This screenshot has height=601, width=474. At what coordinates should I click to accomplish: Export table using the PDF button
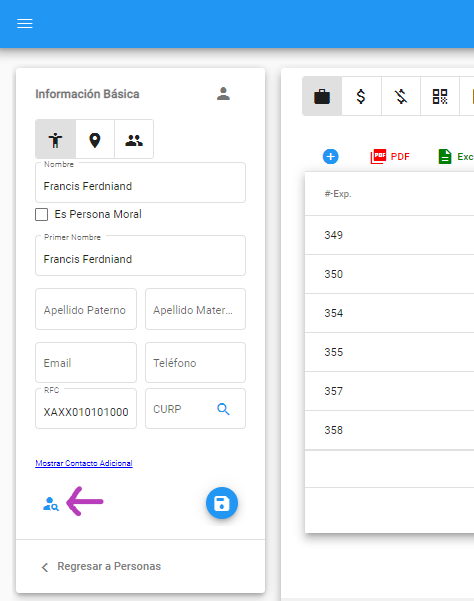(390, 156)
